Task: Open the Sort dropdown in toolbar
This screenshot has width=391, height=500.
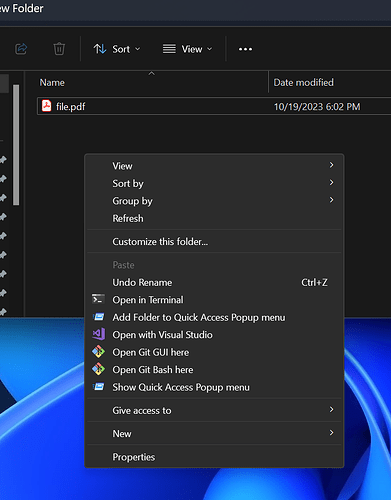Action: coord(117,49)
